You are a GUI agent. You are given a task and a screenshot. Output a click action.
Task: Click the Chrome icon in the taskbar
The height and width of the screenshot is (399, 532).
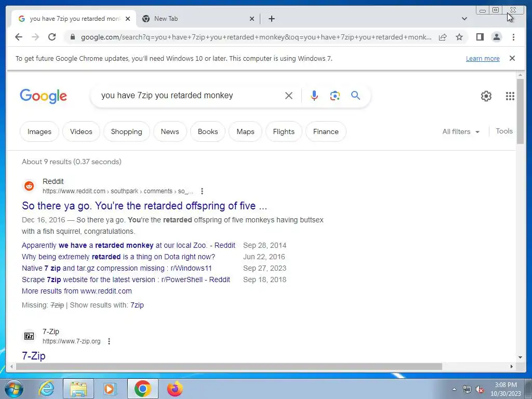click(x=143, y=389)
